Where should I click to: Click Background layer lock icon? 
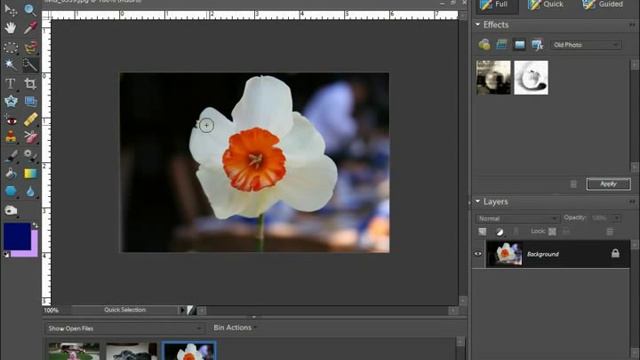click(615, 253)
